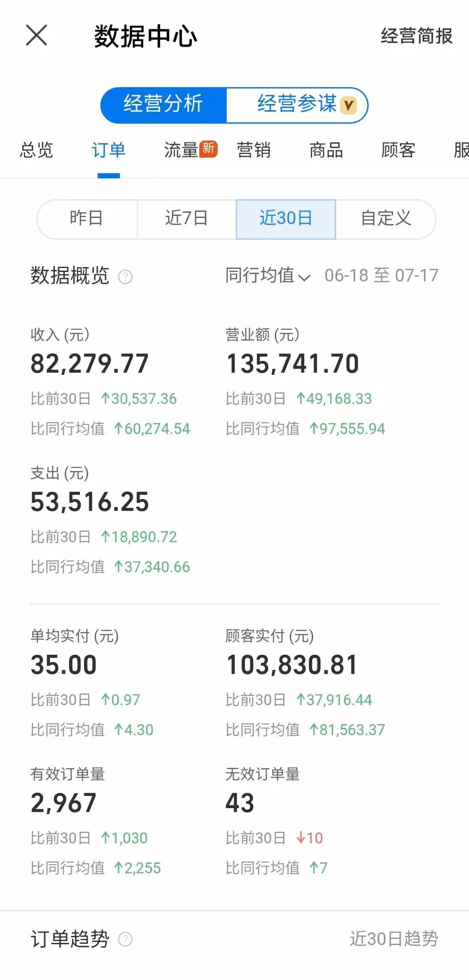This screenshot has height=980, width=469.
Task: Tap the 营业额 value 135,741.70
Action: [x=292, y=364]
